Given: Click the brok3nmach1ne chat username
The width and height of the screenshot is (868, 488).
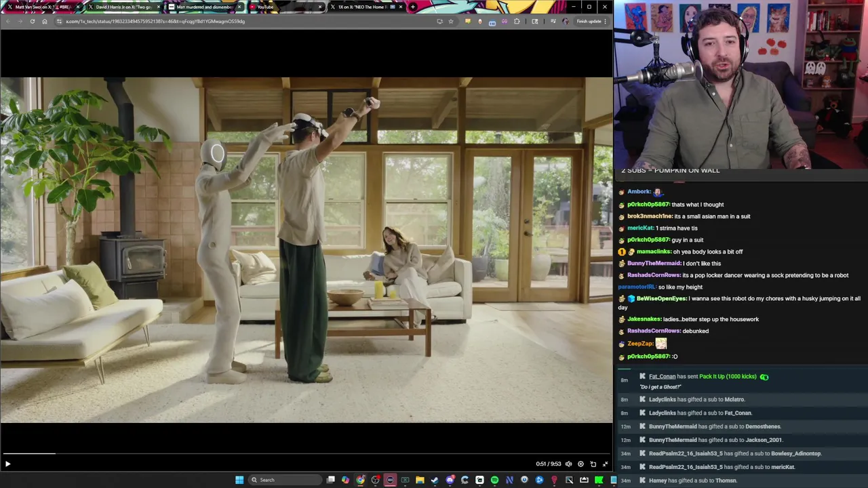Looking at the screenshot, I should point(650,216).
